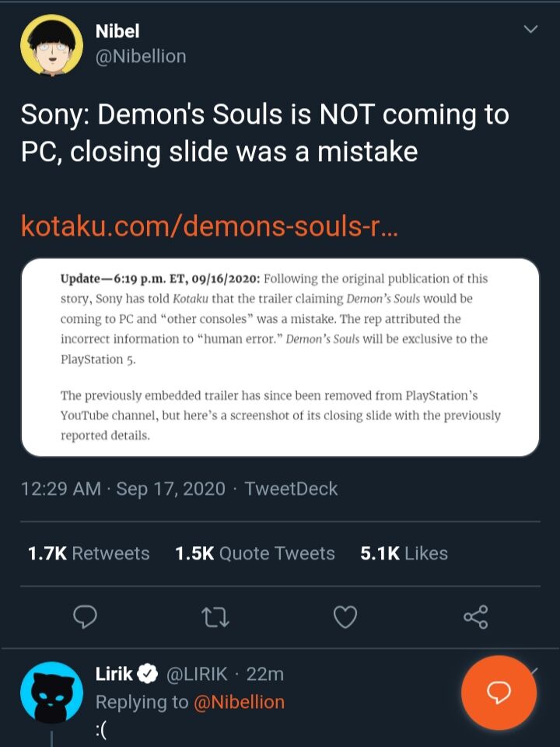View the 1.7K Retweets list
This screenshot has height=747, width=560.
(x=89, y=553)
